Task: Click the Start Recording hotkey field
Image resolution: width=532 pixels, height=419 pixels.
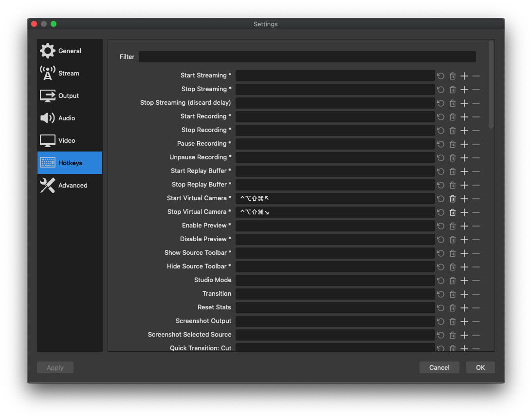Action: pos(335,116)
